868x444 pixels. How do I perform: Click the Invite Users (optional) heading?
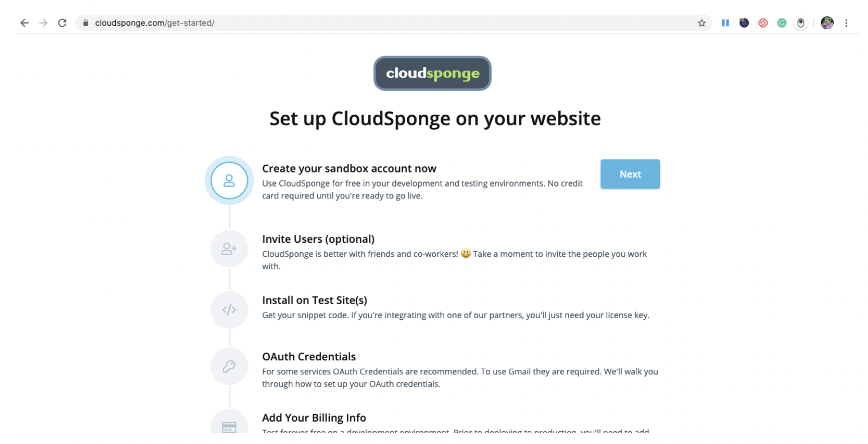point(318,239)
